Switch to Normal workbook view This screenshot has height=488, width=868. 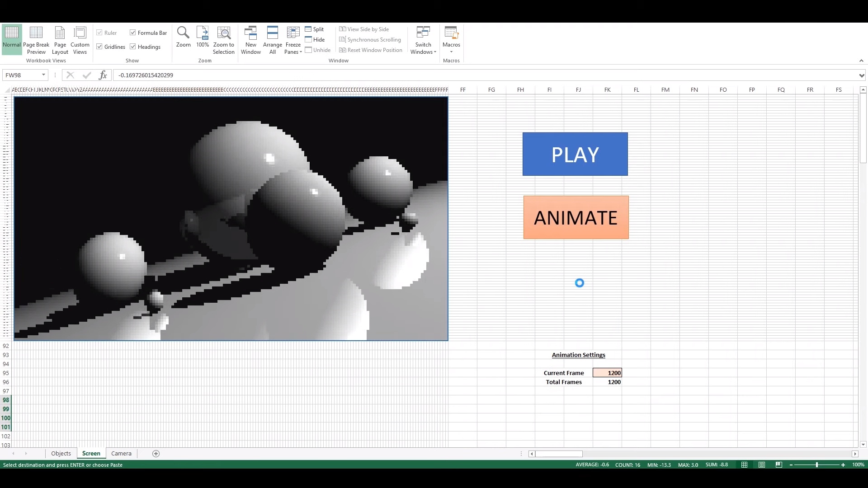[11, 38]
